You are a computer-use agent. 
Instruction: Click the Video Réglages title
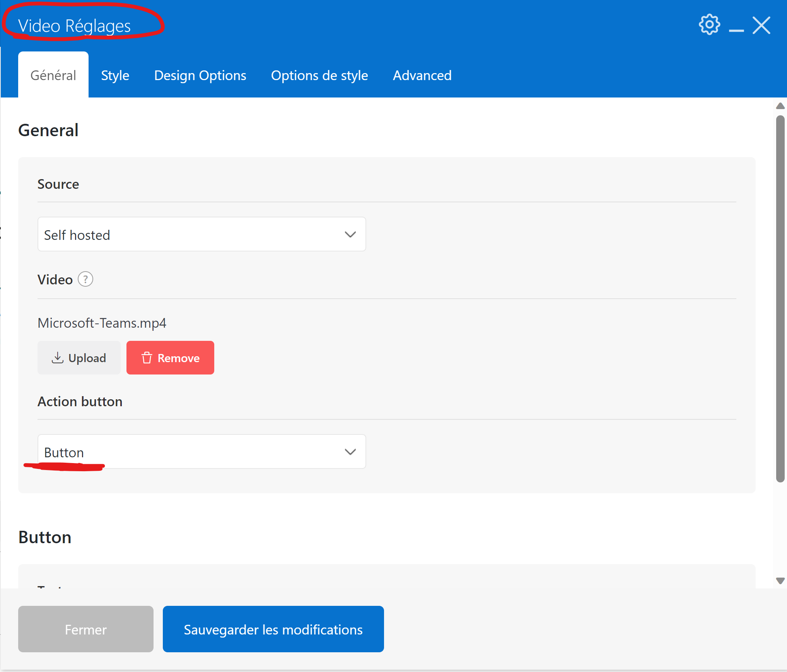tap(74, 26)
